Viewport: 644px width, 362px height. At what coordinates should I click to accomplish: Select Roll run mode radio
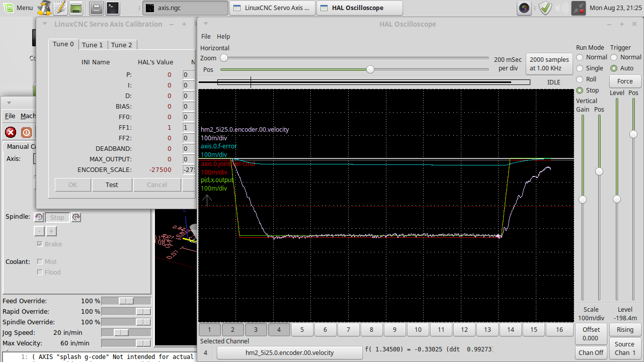tap(580, 79)
